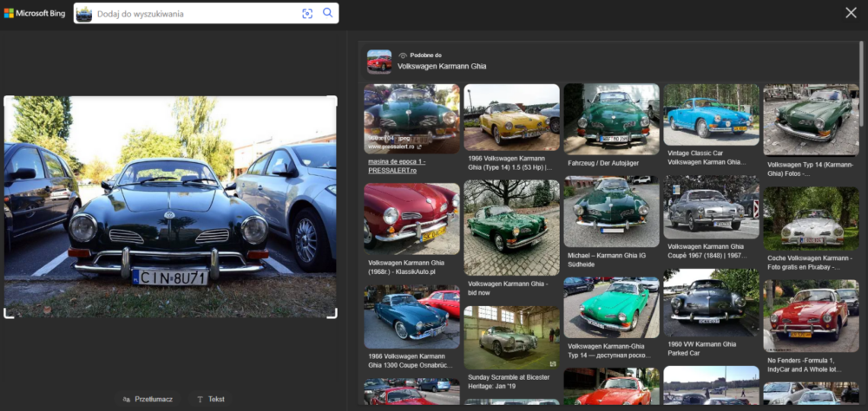Viewport: 868px width, 411px height.
Task: Open the 'Volkswagen Karmann Ghia' similar-to header
Action: coord(442,66)
